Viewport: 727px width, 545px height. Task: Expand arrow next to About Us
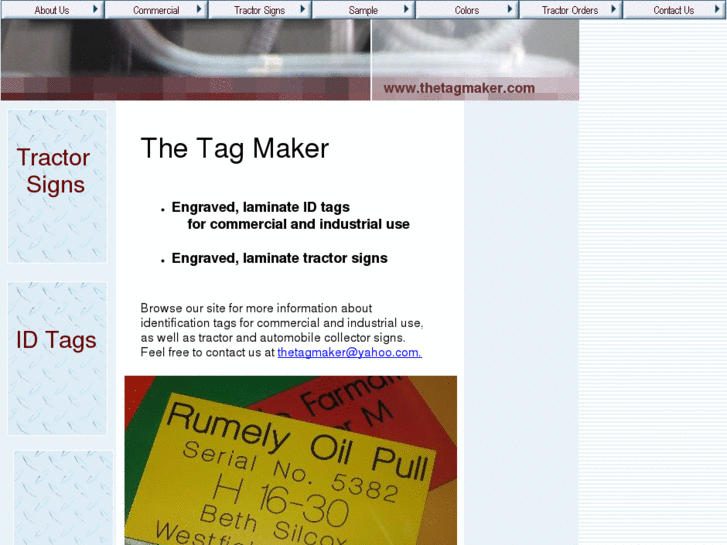(95, 9)
